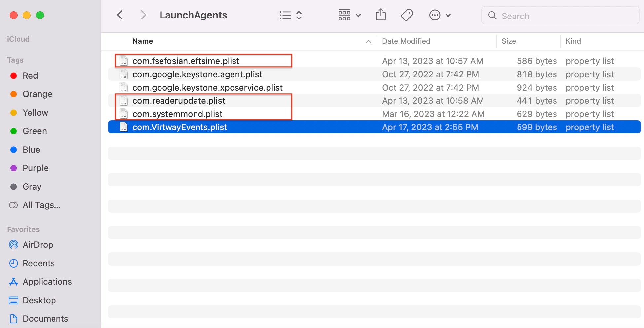Select the com.google.keystone.xpcservice.plist file
The image size is (644, 328).
[375, 88]
